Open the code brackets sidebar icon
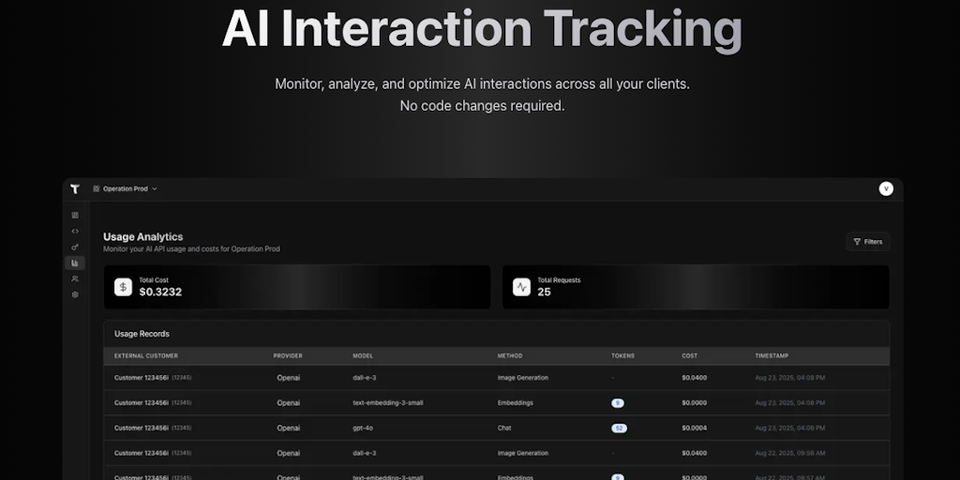Viewport: 960px width, 480px height. point(75,231)
